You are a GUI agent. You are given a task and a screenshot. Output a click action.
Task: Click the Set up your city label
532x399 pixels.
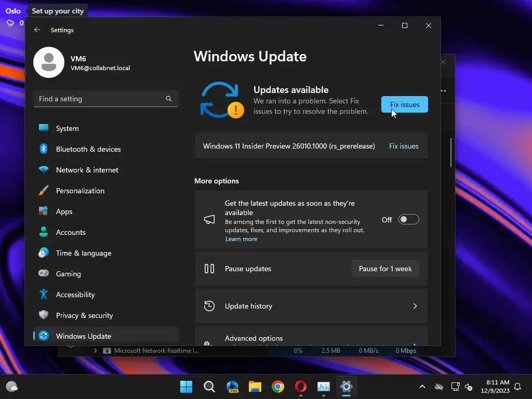pos(58,11)
